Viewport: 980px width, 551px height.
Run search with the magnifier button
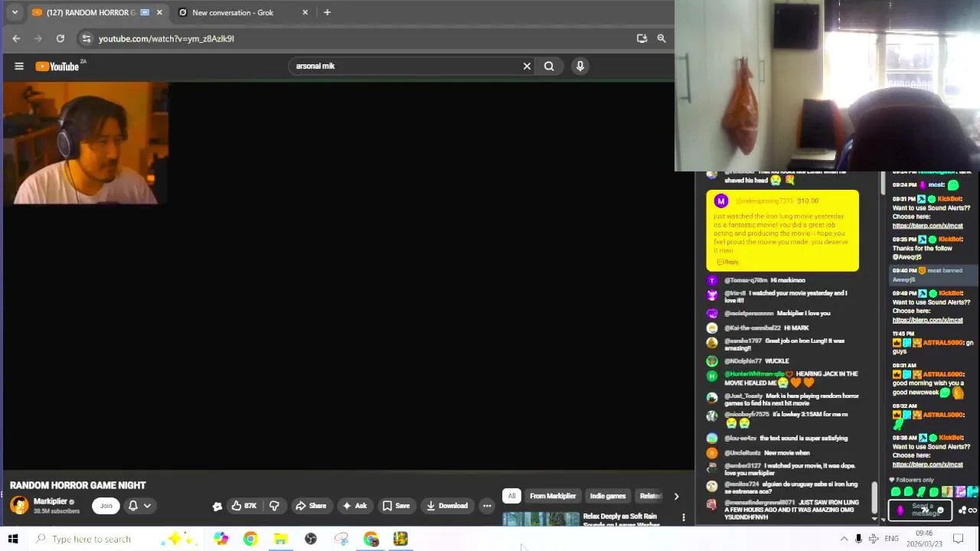[549, 66]
